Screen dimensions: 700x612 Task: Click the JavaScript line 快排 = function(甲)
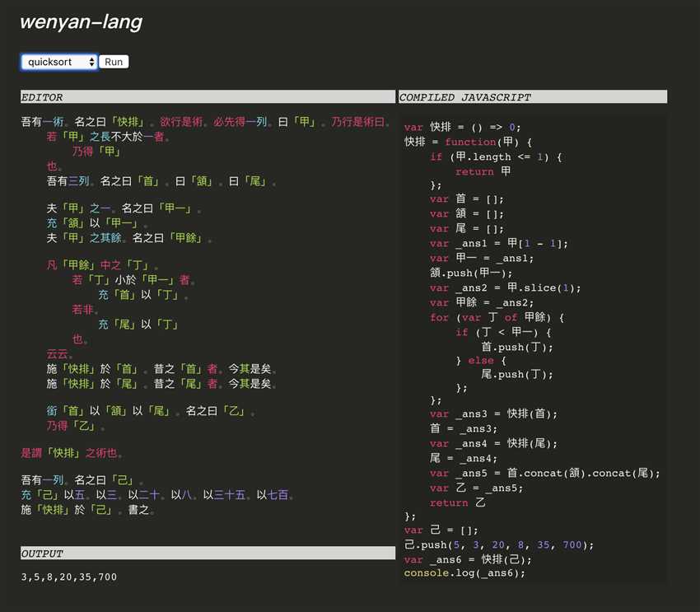(468, 142)
